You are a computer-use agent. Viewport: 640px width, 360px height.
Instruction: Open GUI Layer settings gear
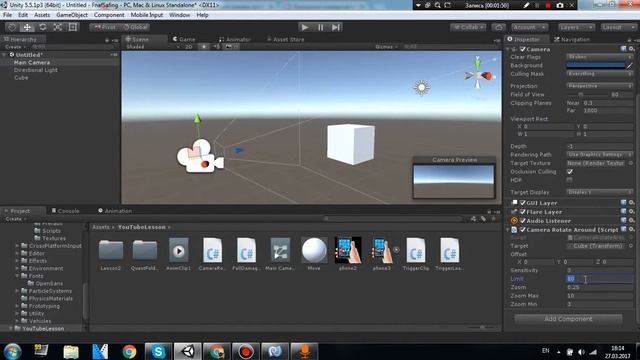pyautogui.click(x=631, y=202)
